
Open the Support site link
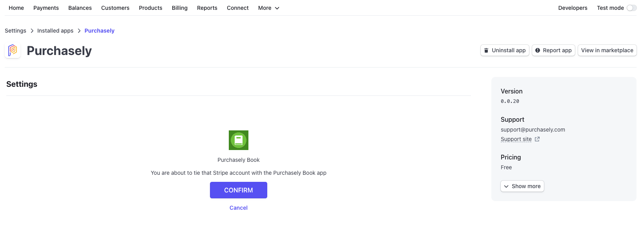[x=516, y=139]
